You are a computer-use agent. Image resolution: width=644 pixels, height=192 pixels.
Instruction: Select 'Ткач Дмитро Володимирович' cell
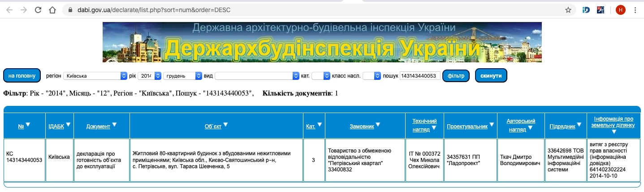click(x=521, y=160)
